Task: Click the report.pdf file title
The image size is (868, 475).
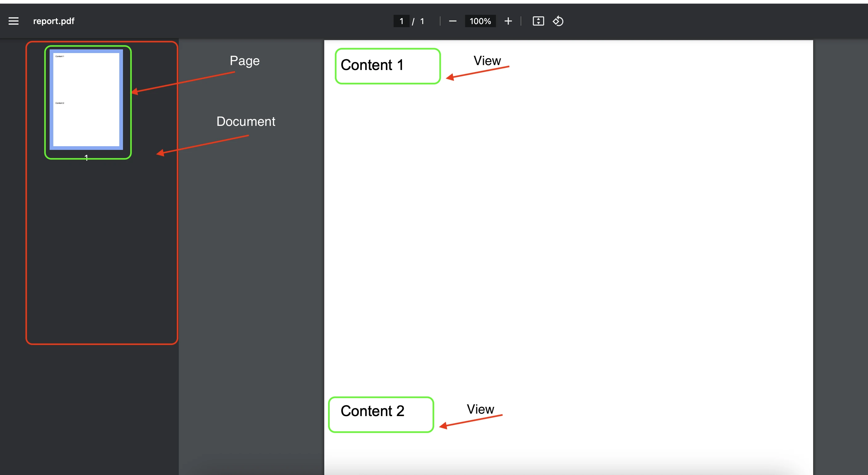Action: (54, 21)
